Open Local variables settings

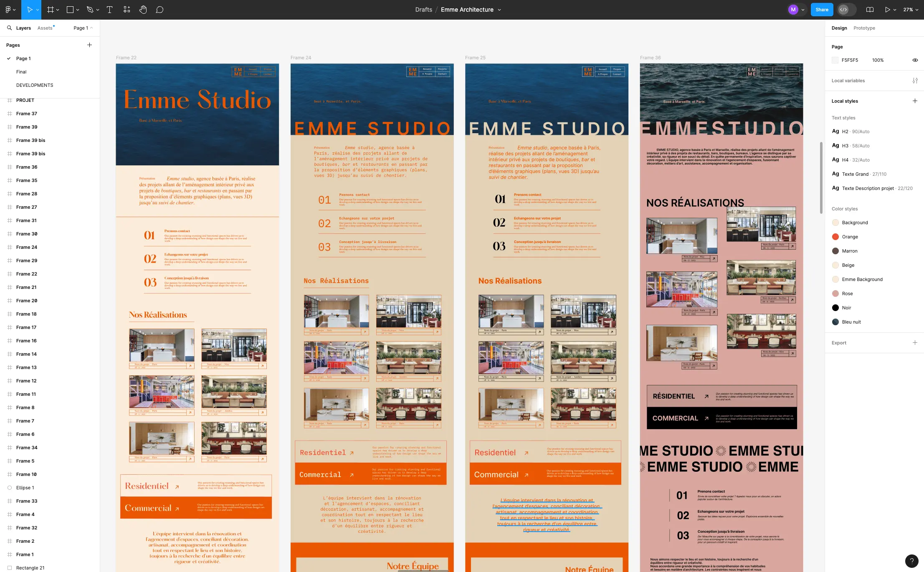coord(915,81)
